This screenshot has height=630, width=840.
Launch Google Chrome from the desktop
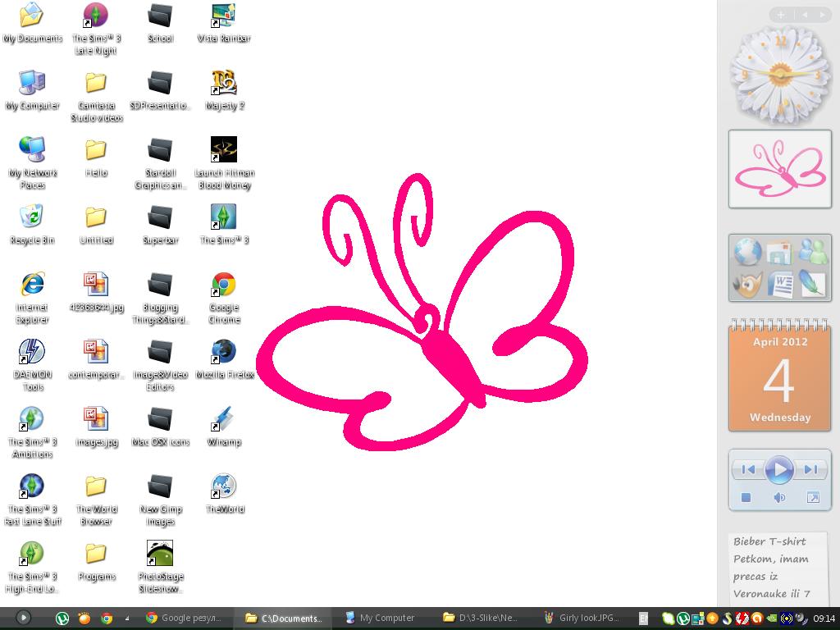click(224, 283)
